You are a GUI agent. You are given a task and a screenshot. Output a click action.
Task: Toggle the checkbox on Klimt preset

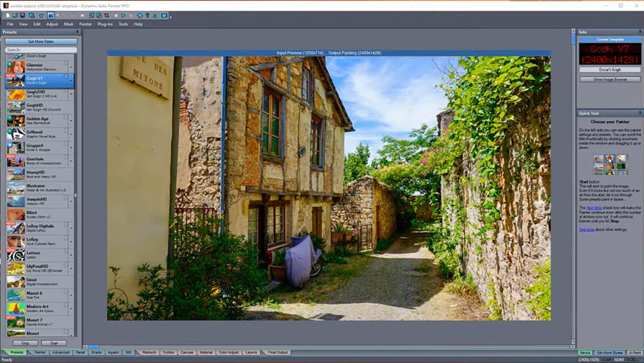67,210
